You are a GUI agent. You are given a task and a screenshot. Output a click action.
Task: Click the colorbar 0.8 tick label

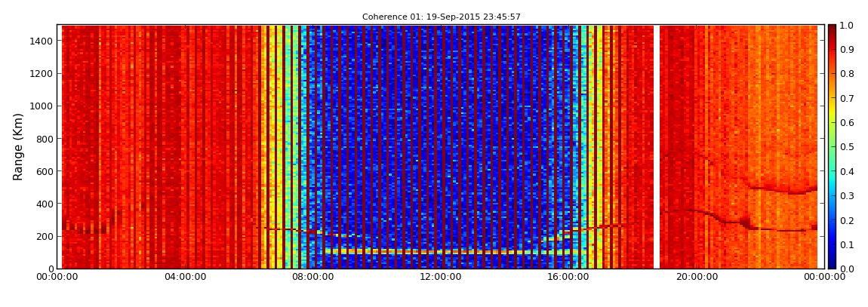pyautogui.click(x=846, y=74)
